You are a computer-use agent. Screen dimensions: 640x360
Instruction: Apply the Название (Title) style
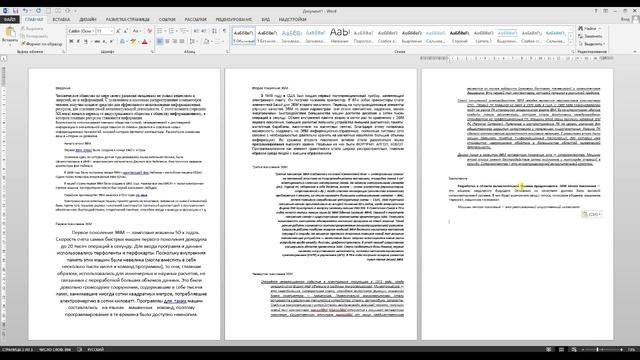340,36
